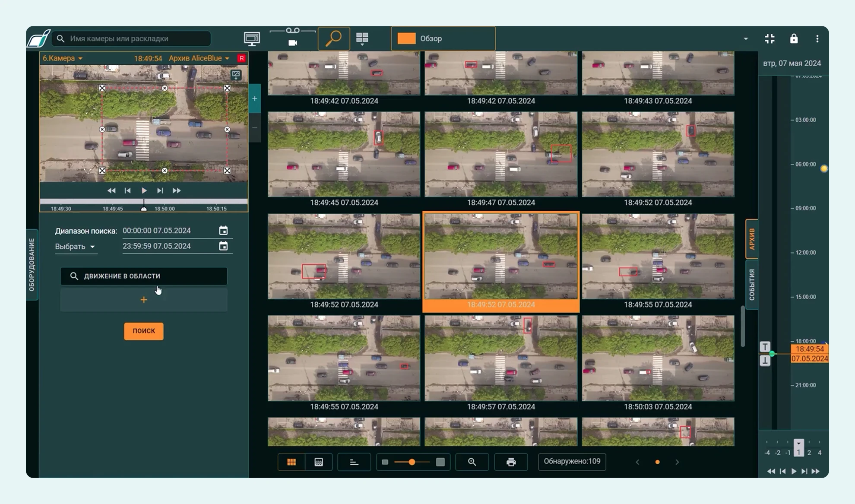This screenshot has height=504, width=855.
Task: Switch results to the second gallery view
Action: (319, 462)
